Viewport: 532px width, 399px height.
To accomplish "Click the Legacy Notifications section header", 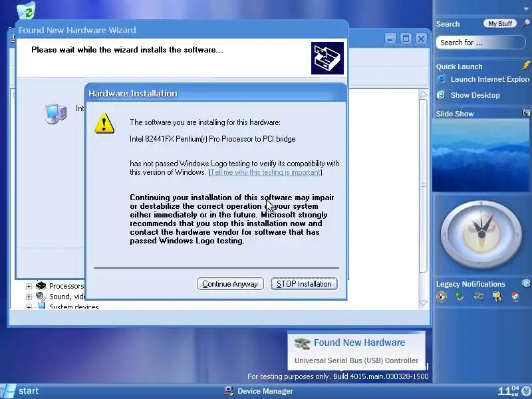I will tap(470, 284).
